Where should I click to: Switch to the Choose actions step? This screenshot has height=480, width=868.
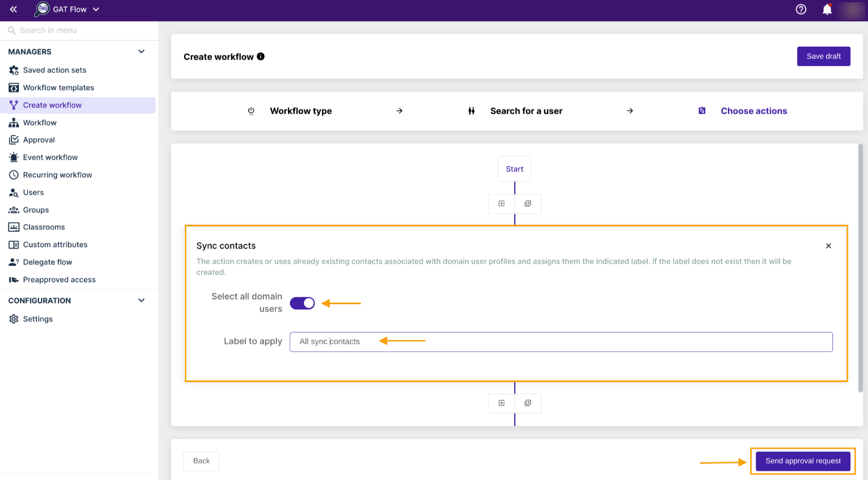(754, 111)
